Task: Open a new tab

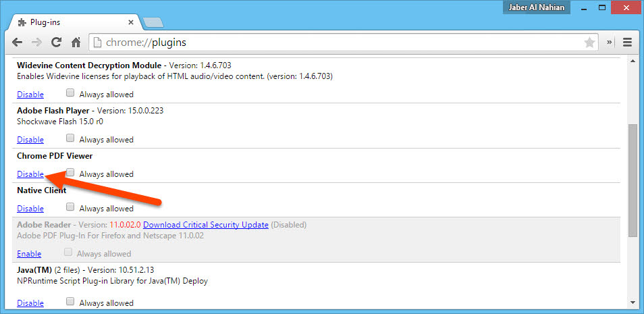Action: click(153, 22)
